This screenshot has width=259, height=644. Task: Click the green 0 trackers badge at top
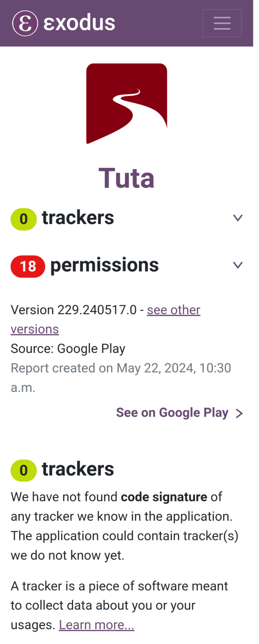click(x=23, y=219)
